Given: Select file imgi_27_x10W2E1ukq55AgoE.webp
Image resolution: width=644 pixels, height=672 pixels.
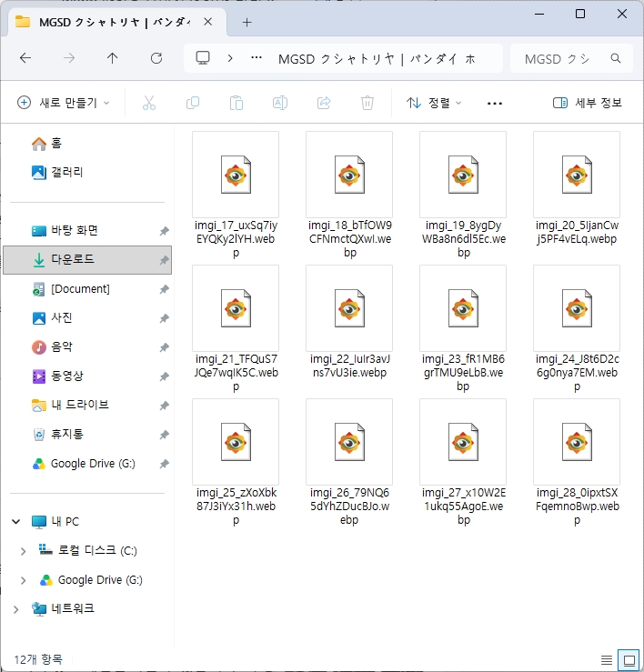Looking at the screenshot, I should (463, 463).
